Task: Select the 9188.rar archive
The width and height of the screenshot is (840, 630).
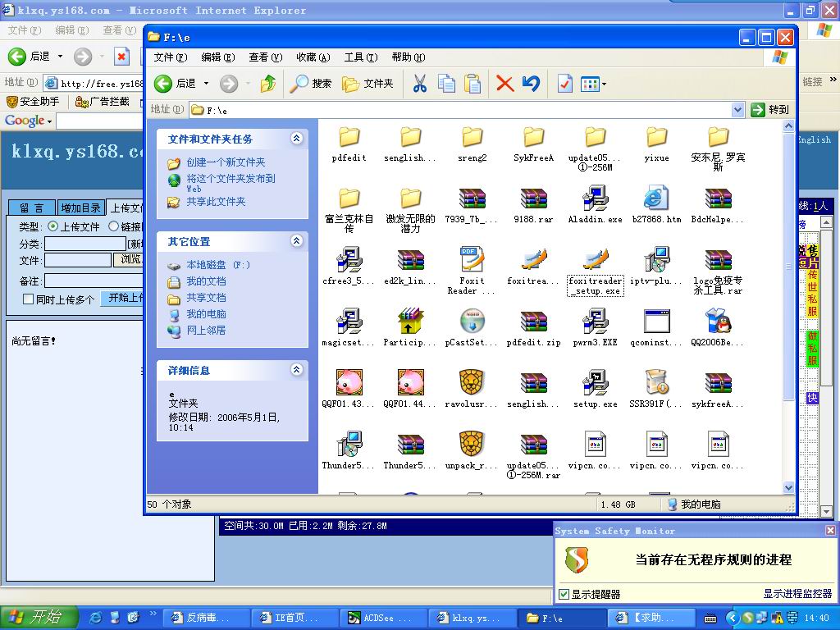Action: tap(533, 206)
